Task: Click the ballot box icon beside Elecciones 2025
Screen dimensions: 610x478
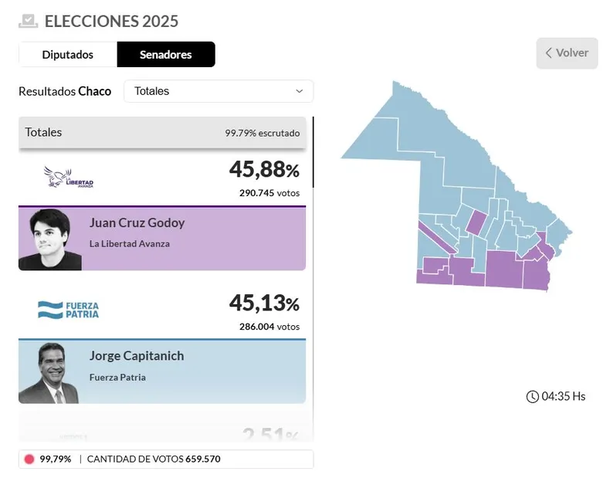Action: [x=28, y=21]
